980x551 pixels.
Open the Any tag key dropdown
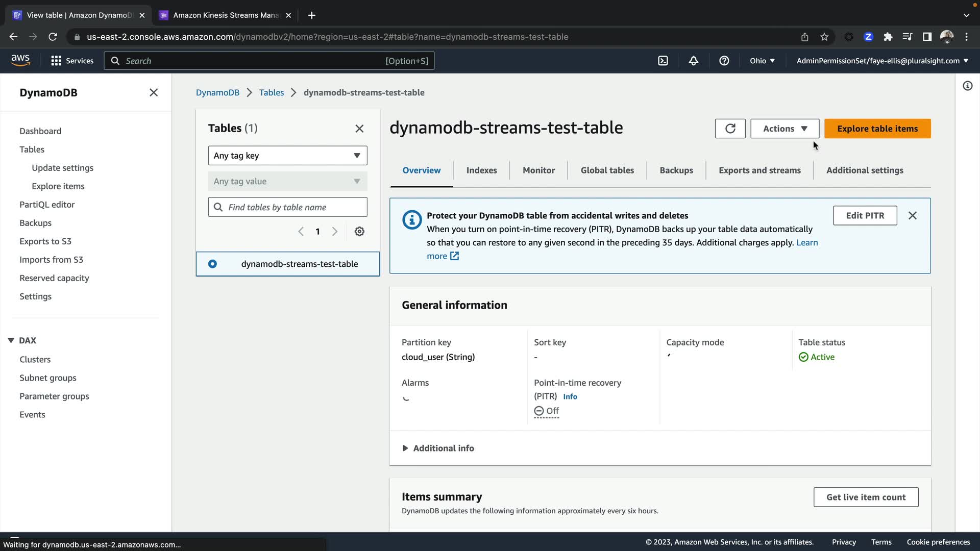click(x=287, y=156)
